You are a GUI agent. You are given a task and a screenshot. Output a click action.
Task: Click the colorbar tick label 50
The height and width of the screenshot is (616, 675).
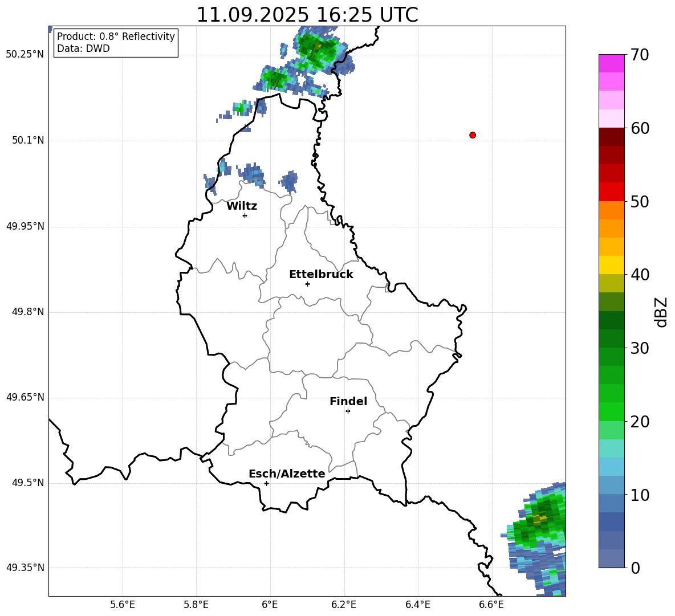(640, 201)
